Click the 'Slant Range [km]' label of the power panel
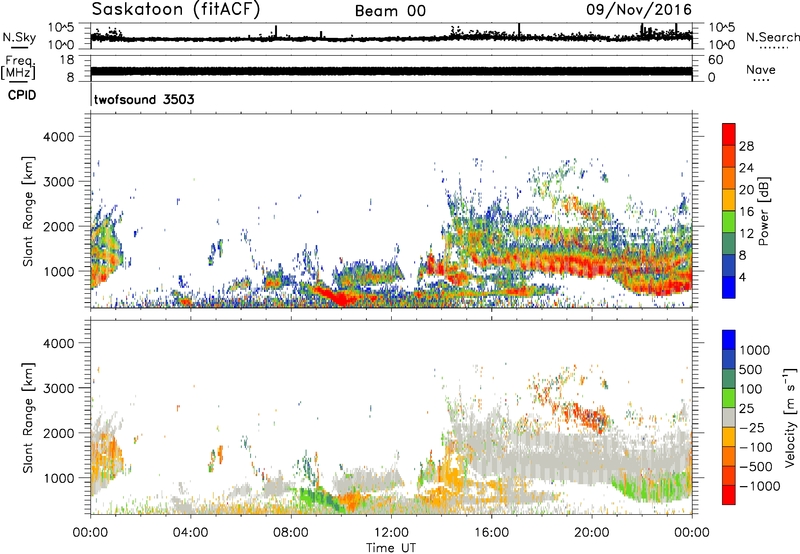Viewport: 800px width, 554px height. click(28, 211)
